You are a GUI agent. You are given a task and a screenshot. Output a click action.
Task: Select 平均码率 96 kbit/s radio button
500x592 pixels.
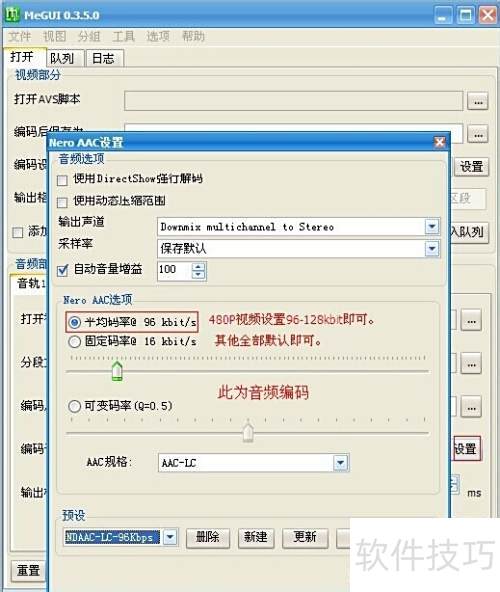(74, 322)
